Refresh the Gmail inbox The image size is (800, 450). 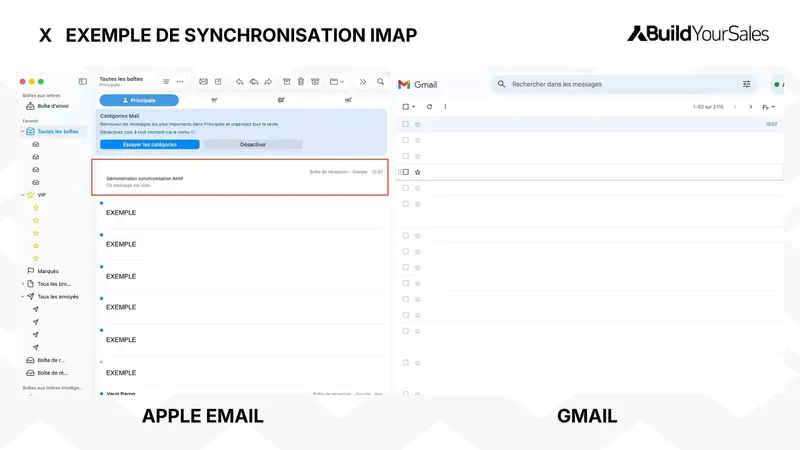430,107
